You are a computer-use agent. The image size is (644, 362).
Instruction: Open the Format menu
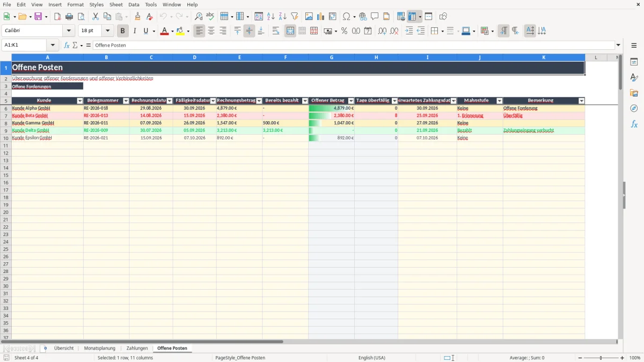(76, 4)
